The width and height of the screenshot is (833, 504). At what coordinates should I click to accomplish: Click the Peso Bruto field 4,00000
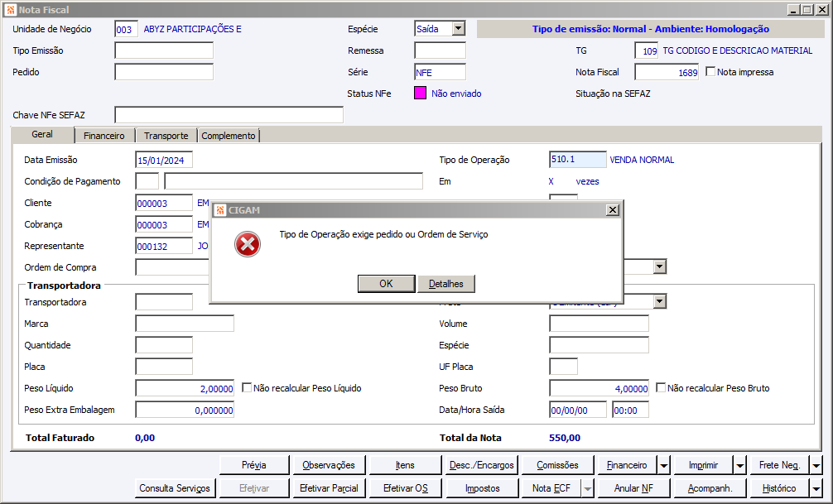pos(599,388)
